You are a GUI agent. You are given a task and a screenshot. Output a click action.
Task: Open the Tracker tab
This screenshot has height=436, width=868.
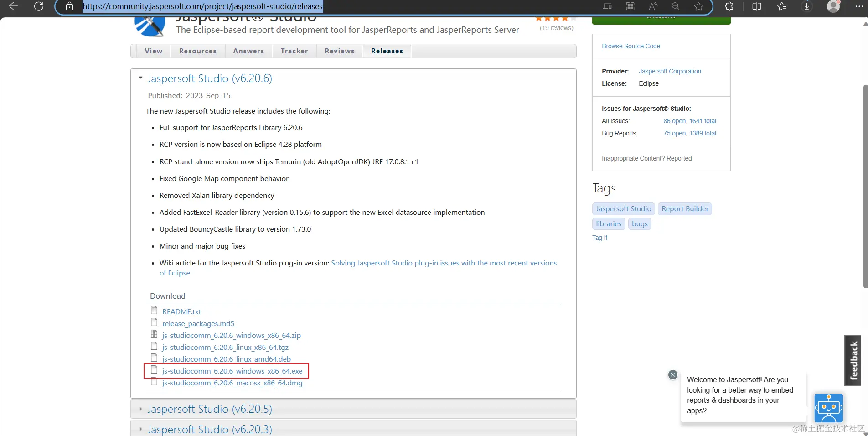point(294,51)
